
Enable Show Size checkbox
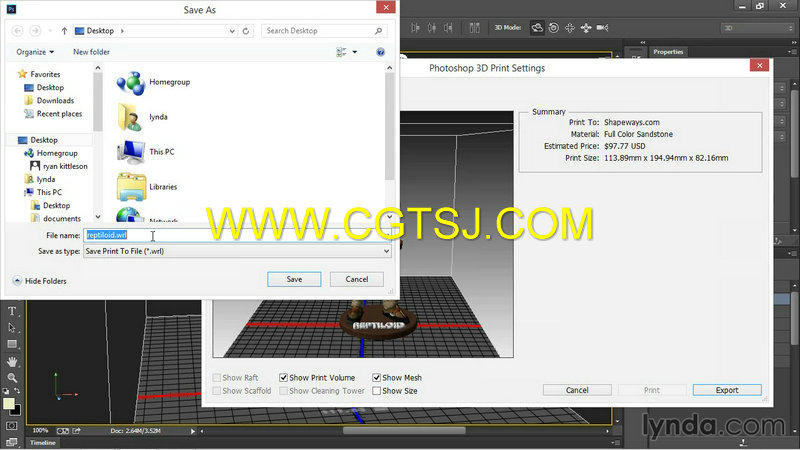click(377, 391)
